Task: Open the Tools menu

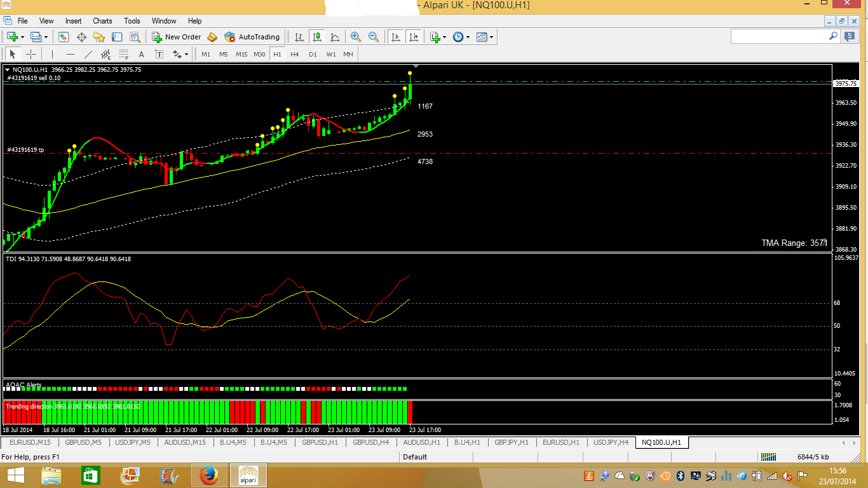Action: tap(132, 21)
